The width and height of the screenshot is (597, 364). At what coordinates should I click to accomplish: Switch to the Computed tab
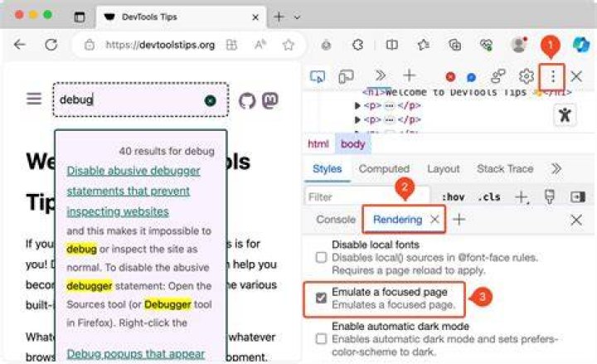pyautogui.click(x=384, y=168)
